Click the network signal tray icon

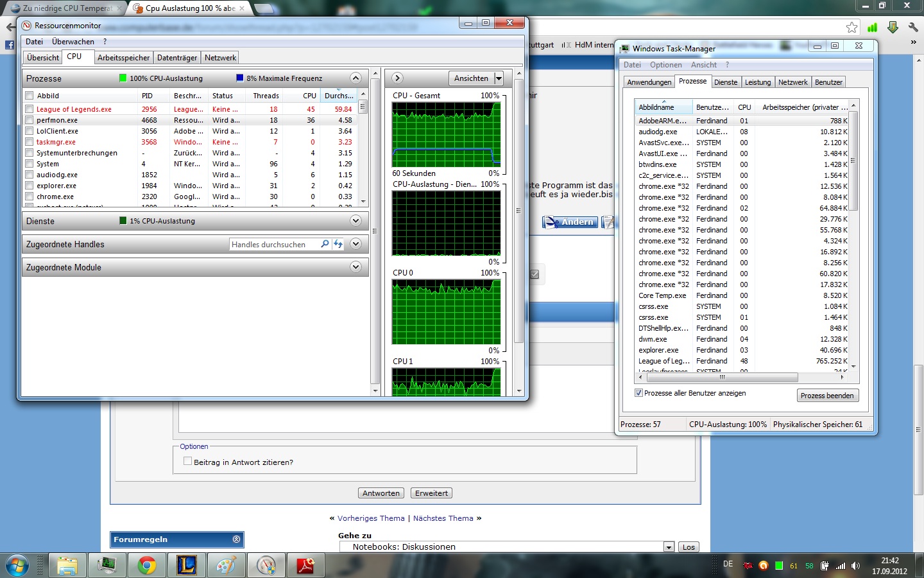(841, 566)
